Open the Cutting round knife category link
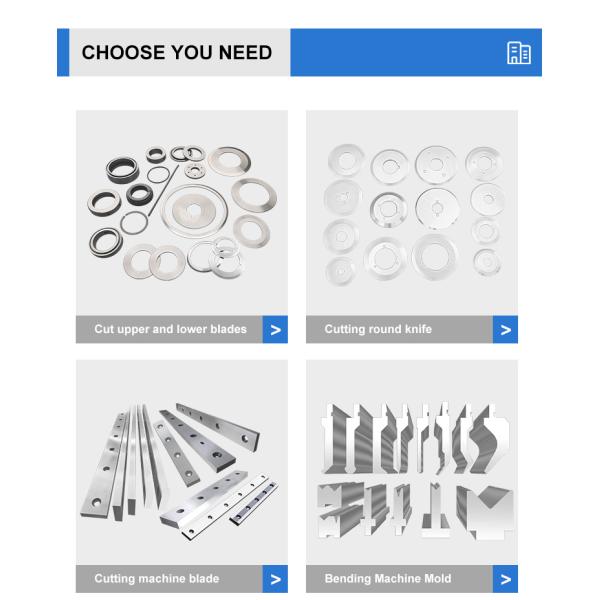This screenshot has width=600, height=600. pos(378,329)
